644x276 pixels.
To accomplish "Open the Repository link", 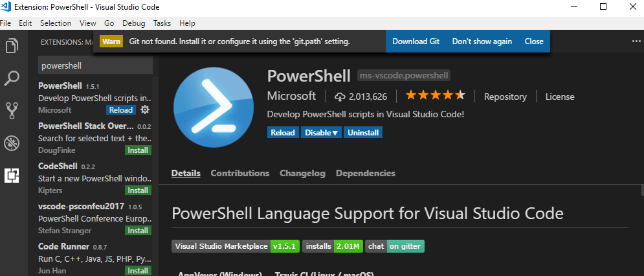I will tap(505, 97).
